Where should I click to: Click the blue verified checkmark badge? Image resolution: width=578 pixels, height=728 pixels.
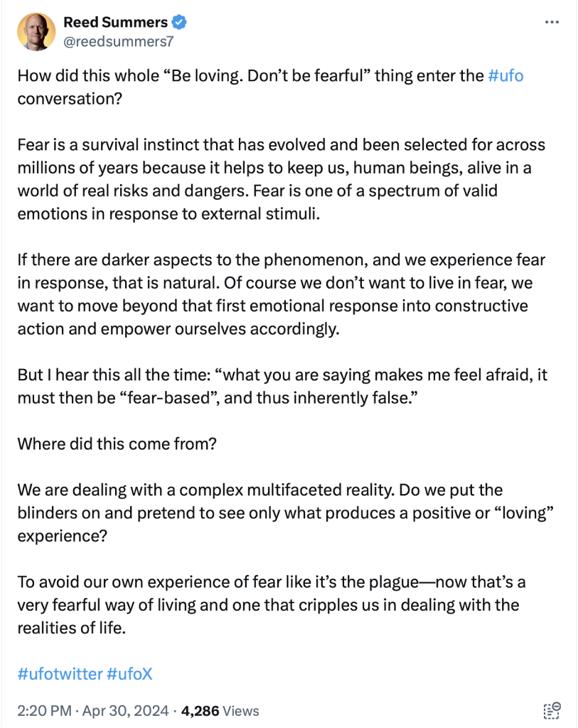179,22
